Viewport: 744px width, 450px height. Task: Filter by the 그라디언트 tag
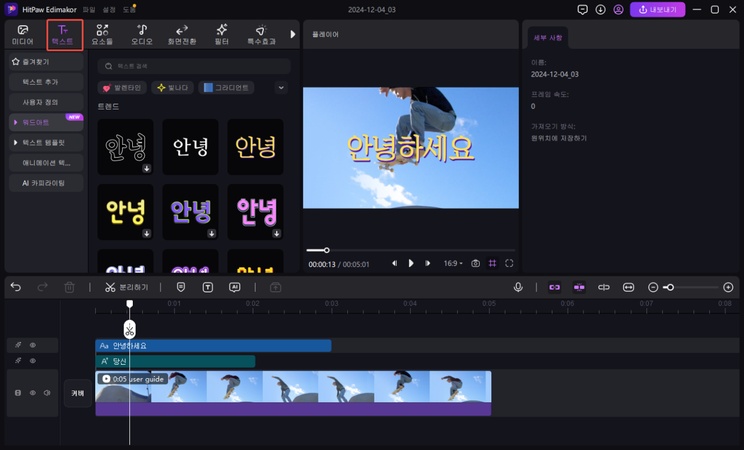[226, 88]
